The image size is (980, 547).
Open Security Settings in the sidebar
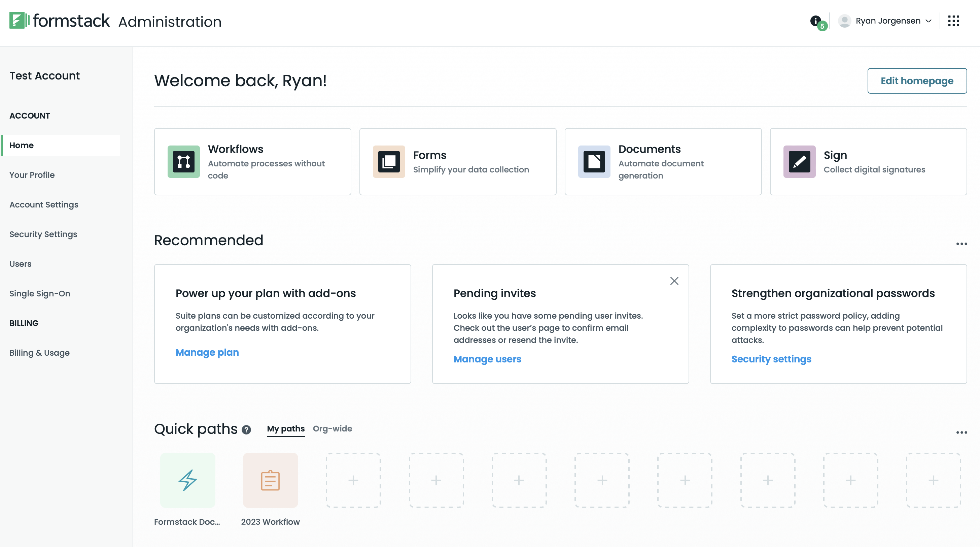(43, 234)
